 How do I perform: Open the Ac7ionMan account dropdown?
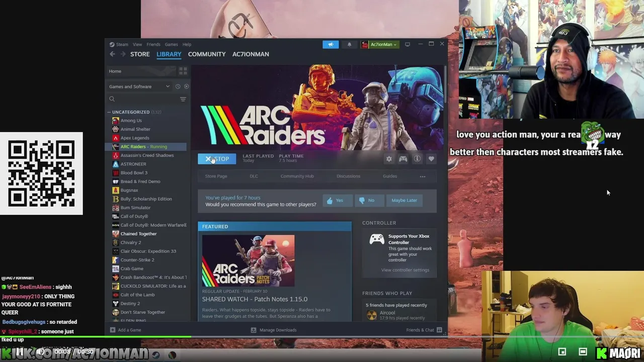pos(379,44)
